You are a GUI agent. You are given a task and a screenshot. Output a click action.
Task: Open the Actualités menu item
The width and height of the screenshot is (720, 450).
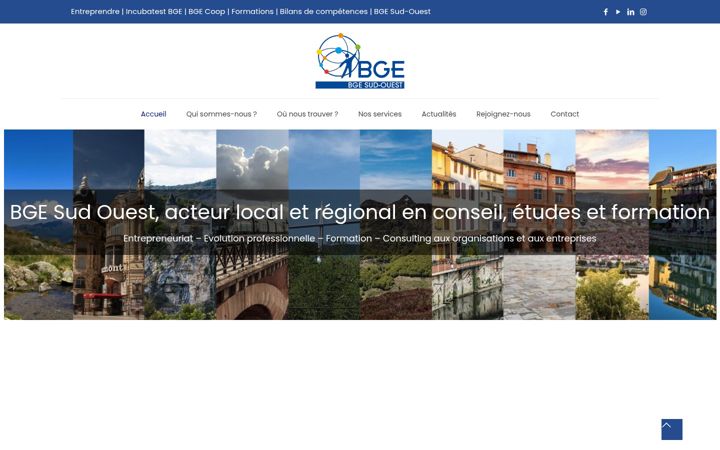click(439, 114)
